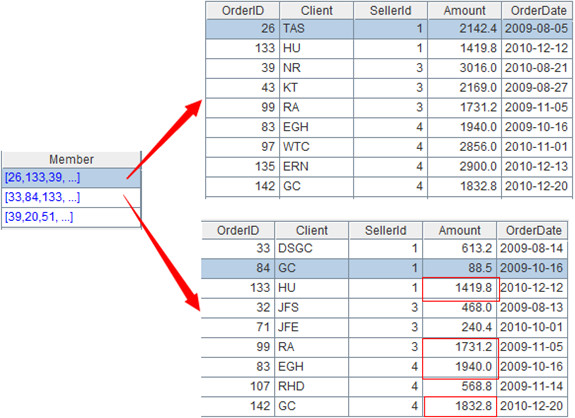Image resolution: width=575 pixels, height=418 pixels.
Task: Select the client NR cell
Action: (316, 68)
